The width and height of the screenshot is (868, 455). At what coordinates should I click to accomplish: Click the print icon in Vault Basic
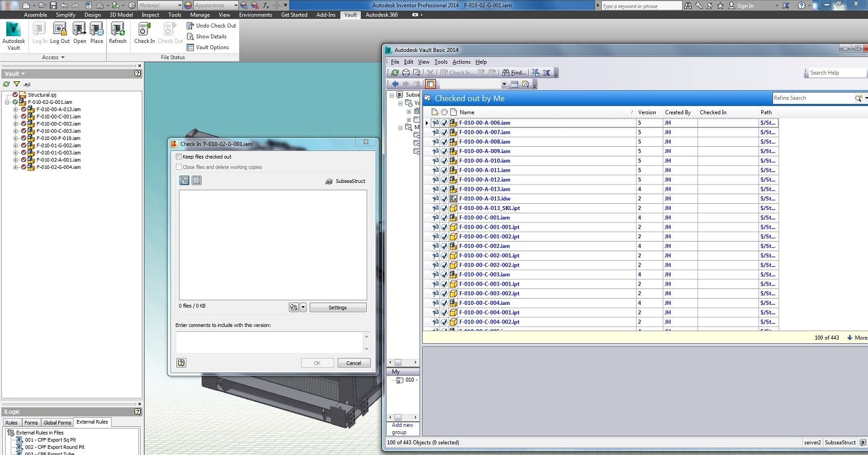click(x=406, y=72)
